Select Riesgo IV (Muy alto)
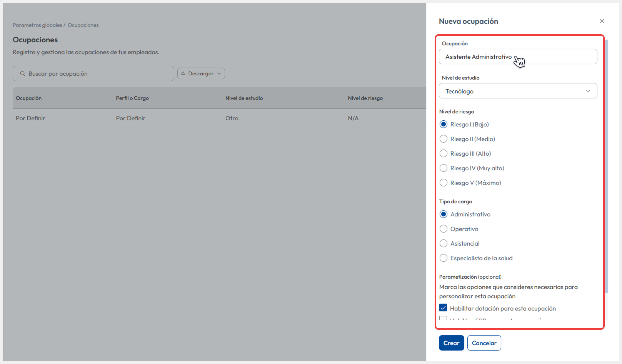The image size is (622, 364). (444, 168)
